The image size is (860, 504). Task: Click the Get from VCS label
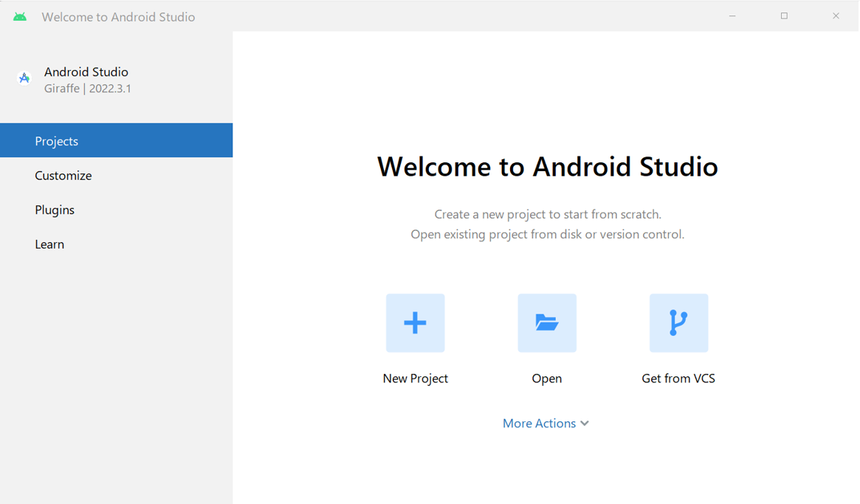click(678, 379)
